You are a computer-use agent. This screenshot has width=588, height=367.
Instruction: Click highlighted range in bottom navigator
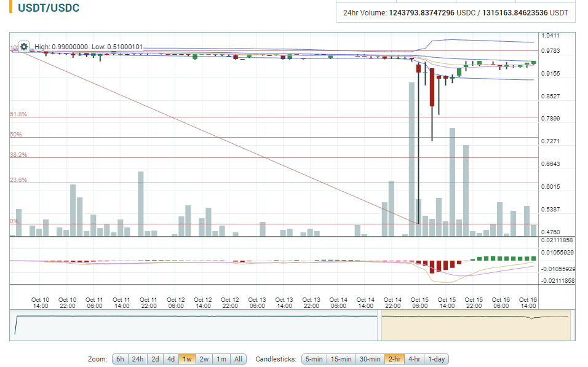[475, 324]
